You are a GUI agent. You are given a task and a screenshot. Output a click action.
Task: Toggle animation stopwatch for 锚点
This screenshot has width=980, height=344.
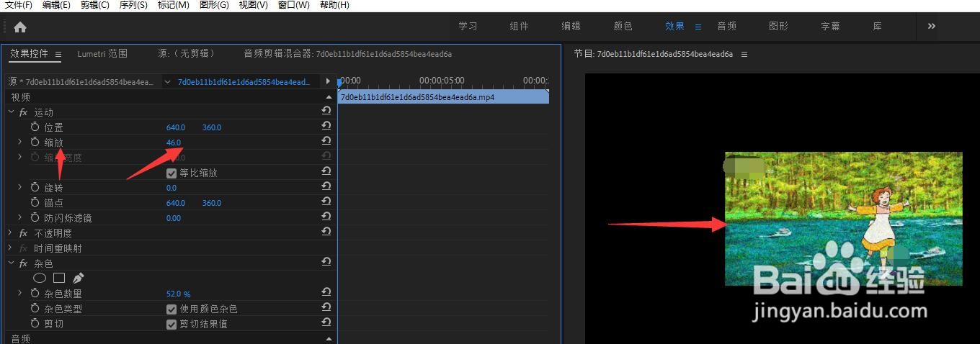(x=35, y=202)
